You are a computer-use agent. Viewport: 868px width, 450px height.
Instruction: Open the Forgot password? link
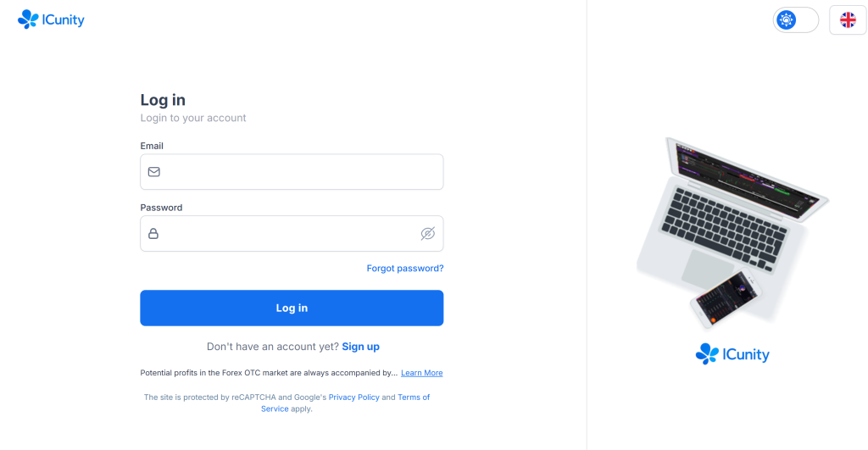(x=404, y=269)
